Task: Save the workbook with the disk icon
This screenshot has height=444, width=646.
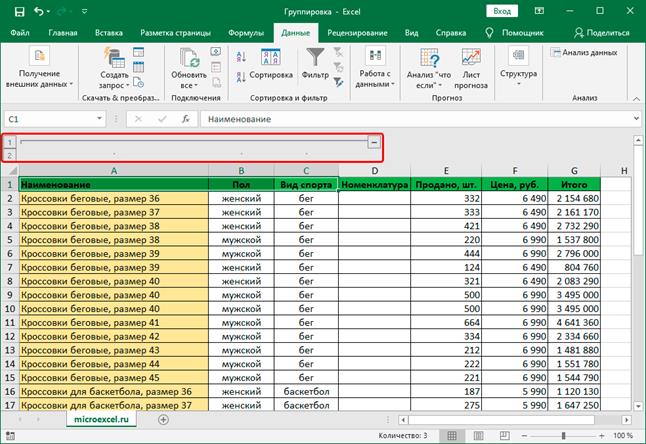Action: point(19,12)
